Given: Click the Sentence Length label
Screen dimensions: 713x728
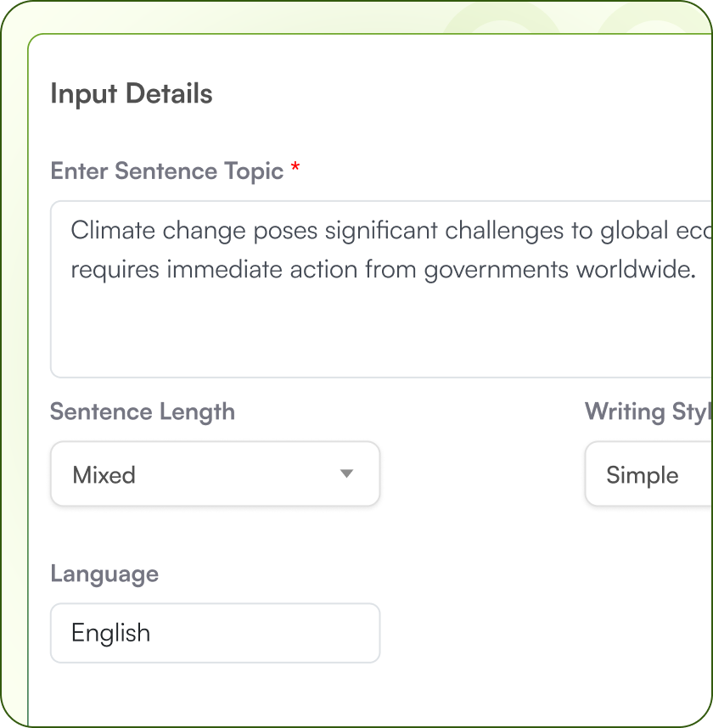Looking at the screenshot, I should pyautogui.click(x=143, y=412).
